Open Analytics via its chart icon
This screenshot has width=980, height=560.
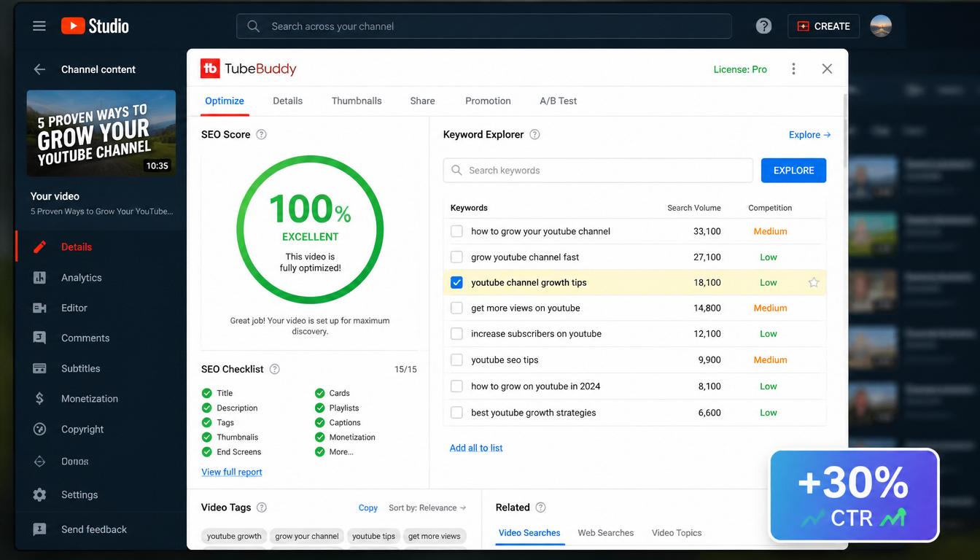pos(40,277)
